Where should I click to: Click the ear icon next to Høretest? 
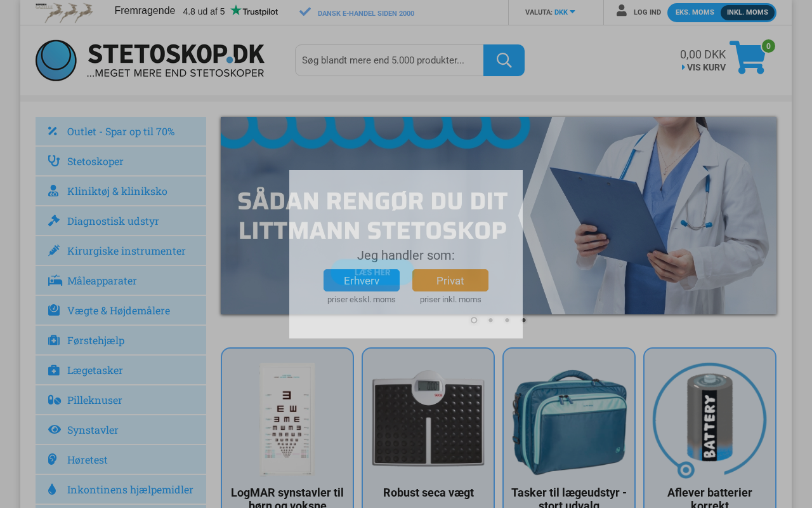click(x=53, y=459)
